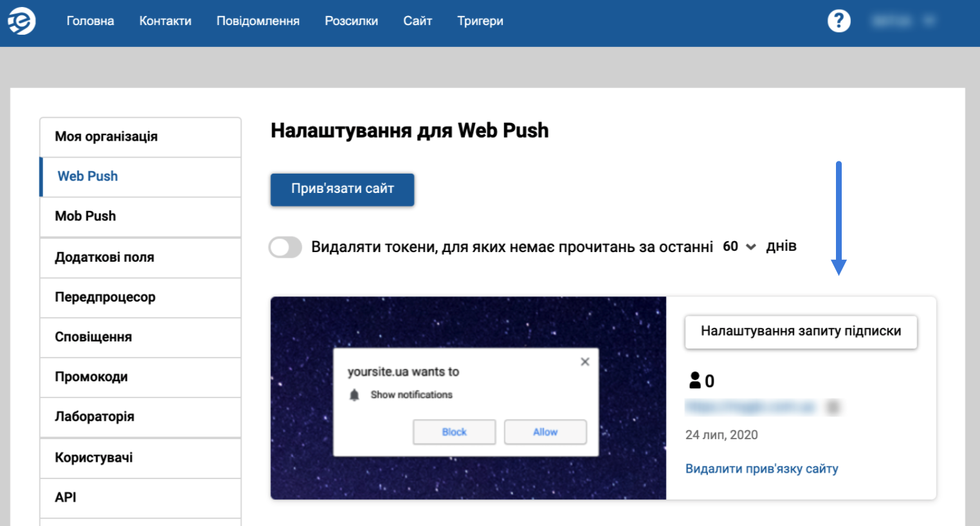Open Додаткові поля settings section
This screenshot has height=526, width=980.
(x=140, y=258)
